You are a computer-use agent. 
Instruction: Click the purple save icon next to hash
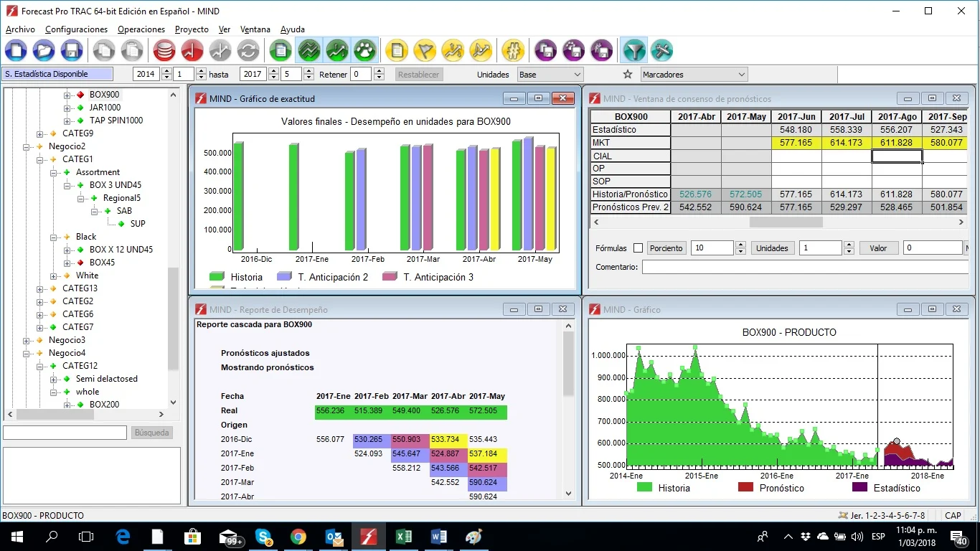[x=547, y=50]
